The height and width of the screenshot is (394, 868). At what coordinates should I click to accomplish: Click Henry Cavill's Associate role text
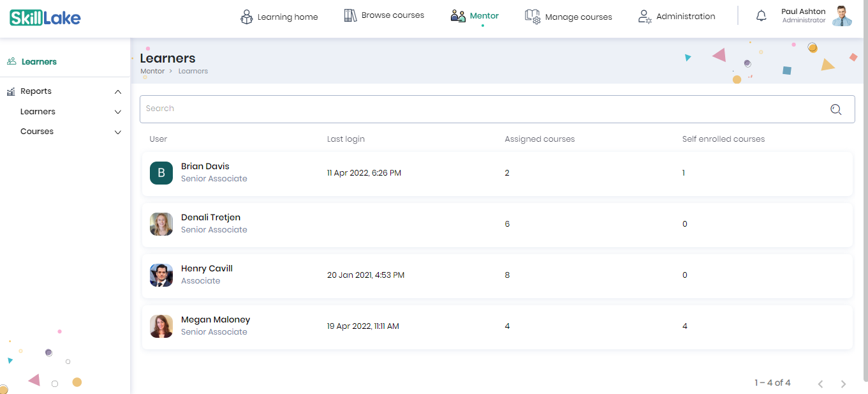200,281
